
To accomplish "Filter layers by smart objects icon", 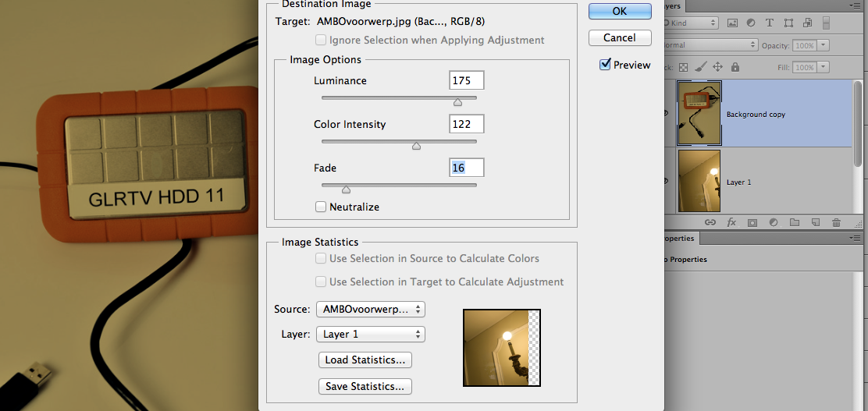I will 807,23.
